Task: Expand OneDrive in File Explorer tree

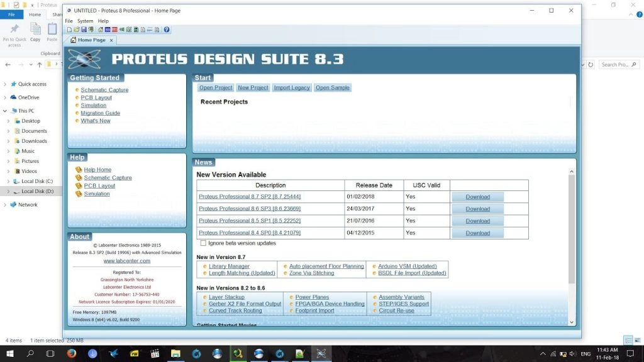Action: pyautogui.click(x=5, y=97)
